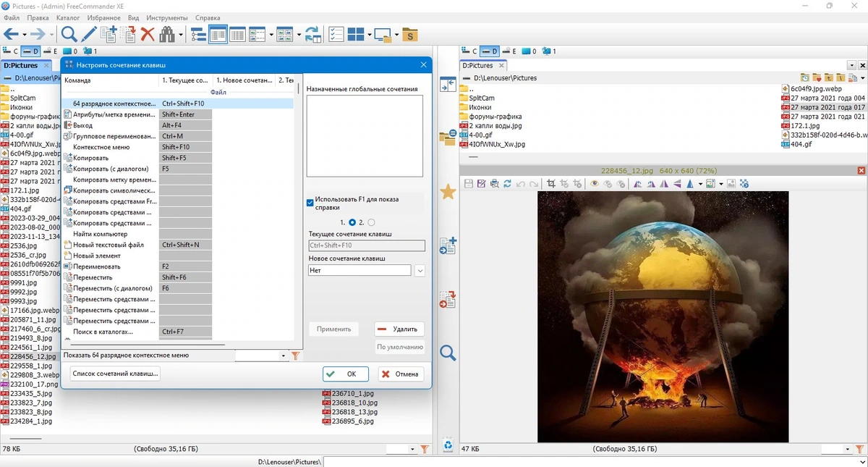Open the command filter dropdown in dialog

point(284,355)
